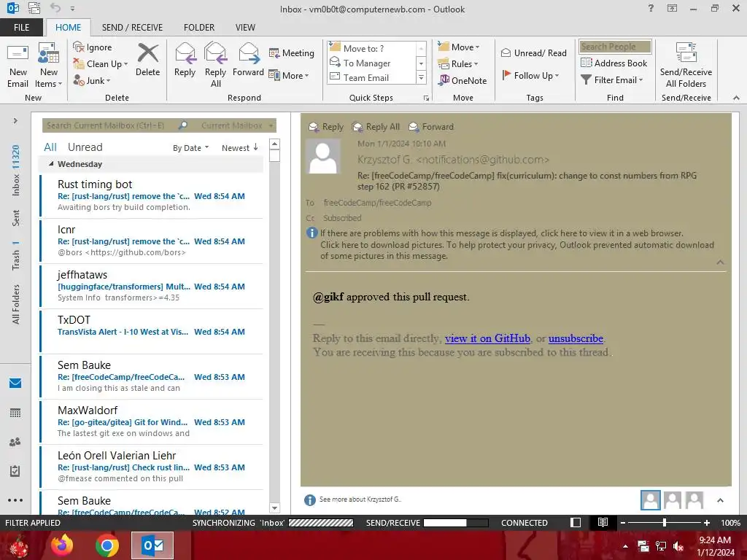
Task: Collapse the Wednesday group
Action: [52, 164]
